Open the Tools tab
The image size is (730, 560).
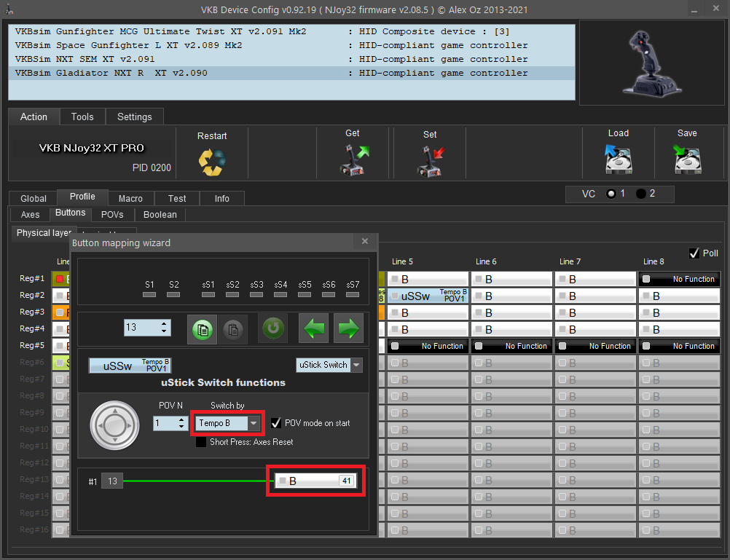(x=82, y=117)
